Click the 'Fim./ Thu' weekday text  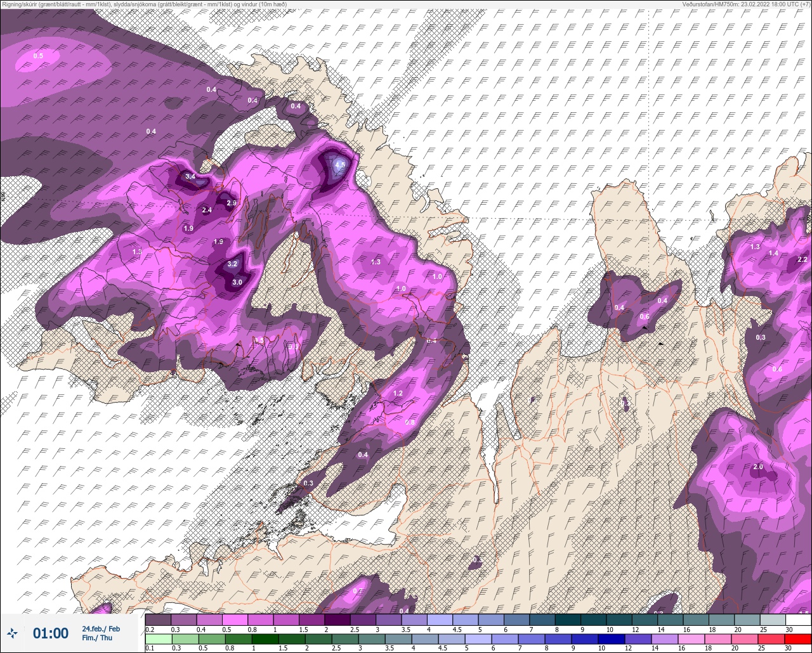click(97, 638)
